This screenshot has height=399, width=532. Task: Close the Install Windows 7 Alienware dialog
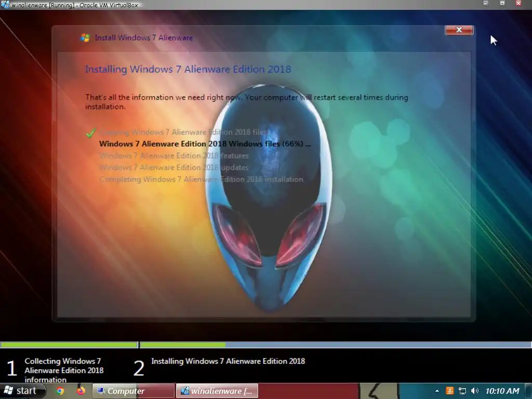pos(459,30)
